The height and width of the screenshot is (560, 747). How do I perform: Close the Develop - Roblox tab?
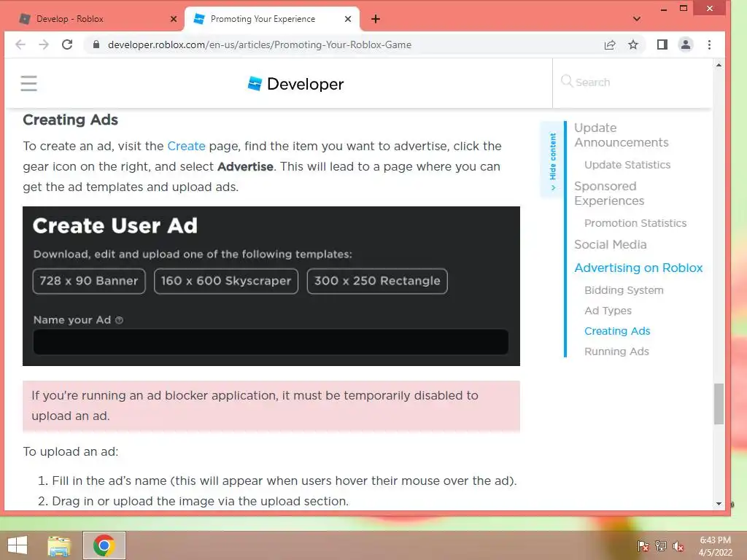pyautogui.click(x=174, y=19)
